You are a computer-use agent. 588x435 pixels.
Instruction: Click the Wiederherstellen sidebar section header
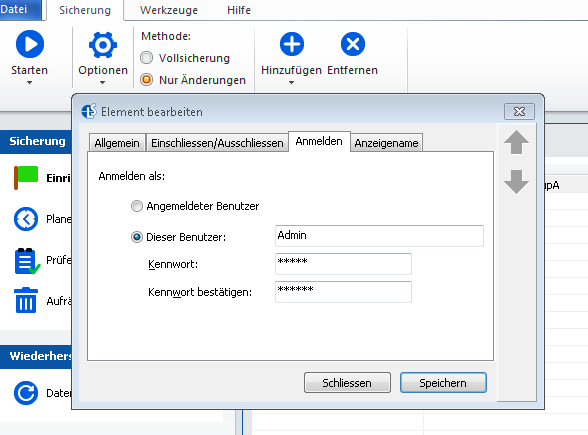pyautogui.click(x=36, y=356)
